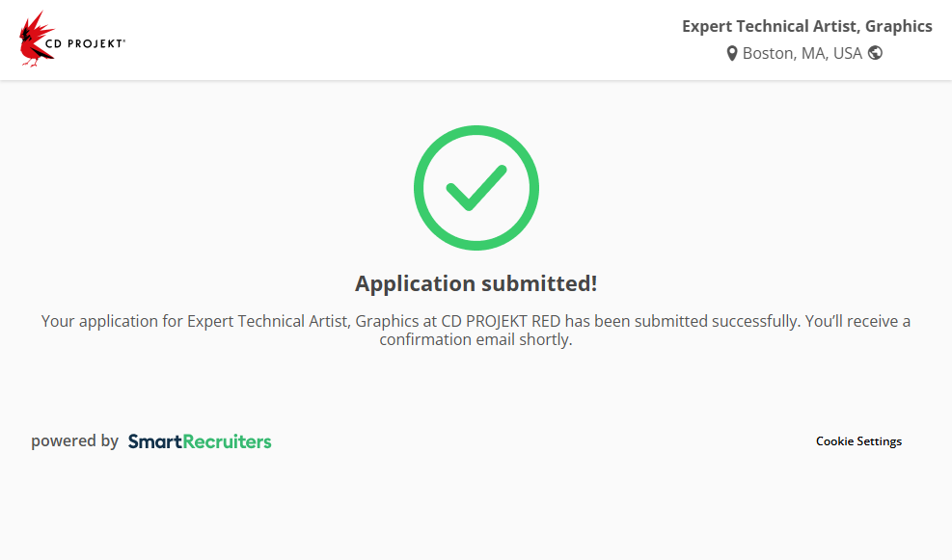Click the green "Recruiters" part of the footer logo
The height and width of the screenshot is (560, 952).
click(x=227, y=441)
